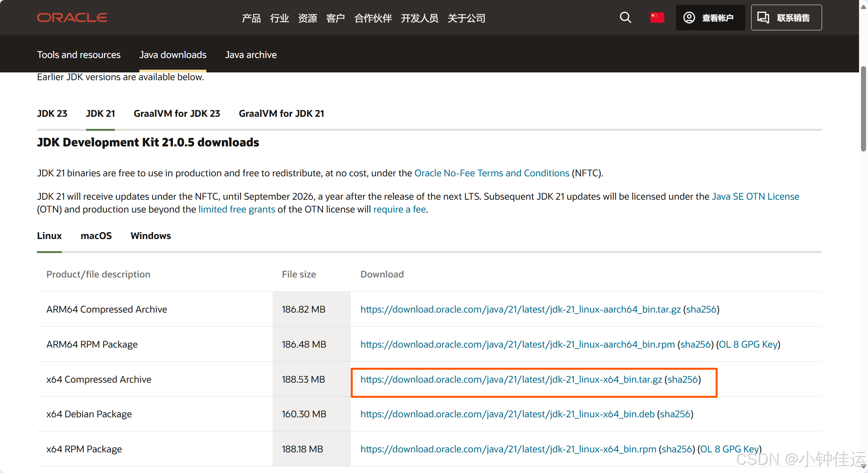Open sha256 for x64 RPM Package
The image size is (868, 473).
(677, 449)
